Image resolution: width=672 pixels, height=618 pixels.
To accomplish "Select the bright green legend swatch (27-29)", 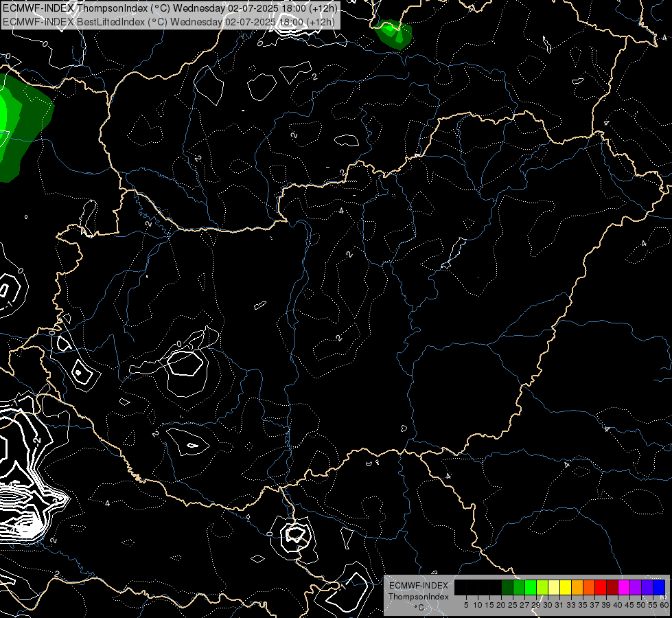I will tap(531, 587).
